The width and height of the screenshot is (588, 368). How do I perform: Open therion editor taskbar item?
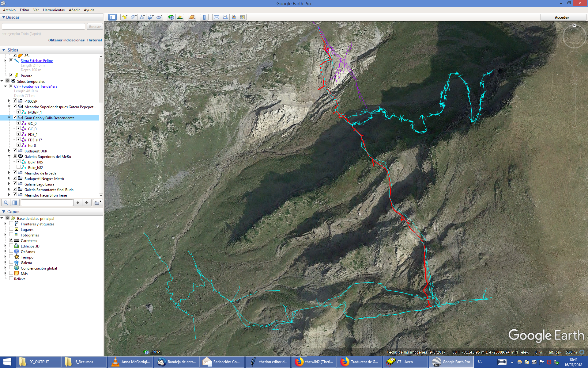point(268,362)
